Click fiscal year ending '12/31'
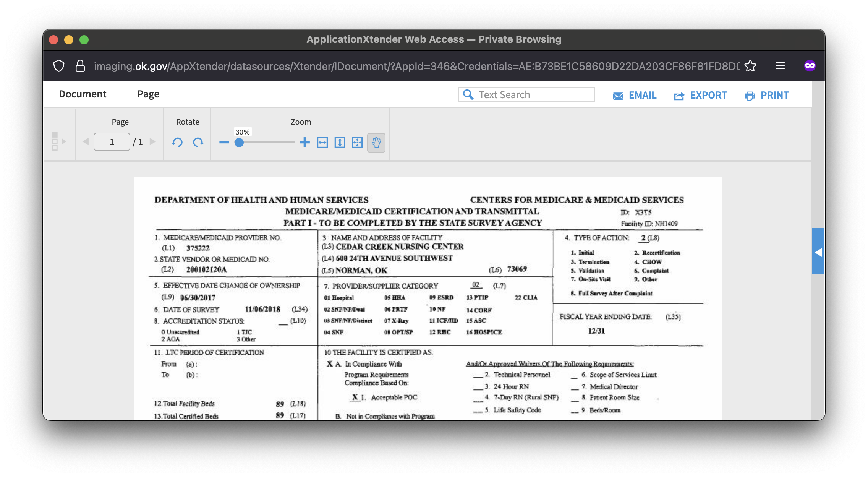The height and width of the screenshot is (477, 868). (596, 331)
